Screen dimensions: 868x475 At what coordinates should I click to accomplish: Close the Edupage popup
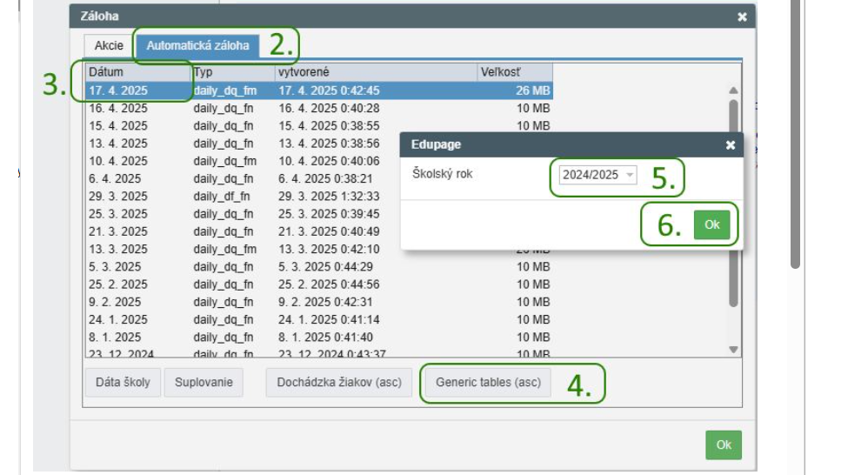pyautogui.click(x=730, y=145)
